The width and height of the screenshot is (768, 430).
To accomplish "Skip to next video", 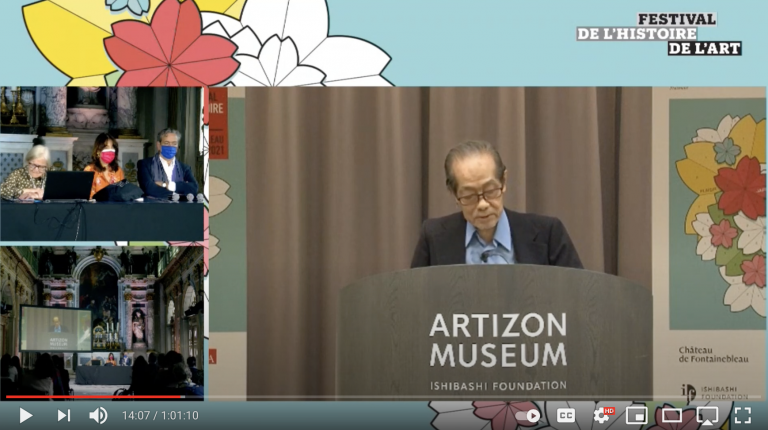I will (64, 416).
